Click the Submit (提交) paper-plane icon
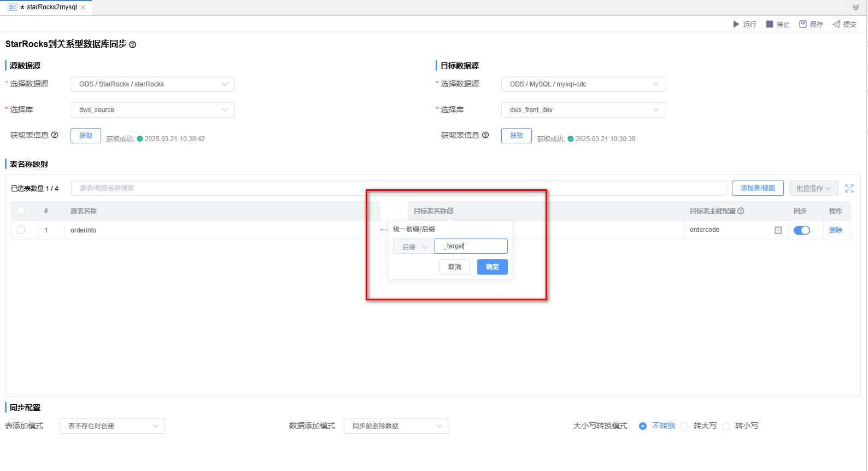Screen dimensions: 868x471 tap(836, 24)
